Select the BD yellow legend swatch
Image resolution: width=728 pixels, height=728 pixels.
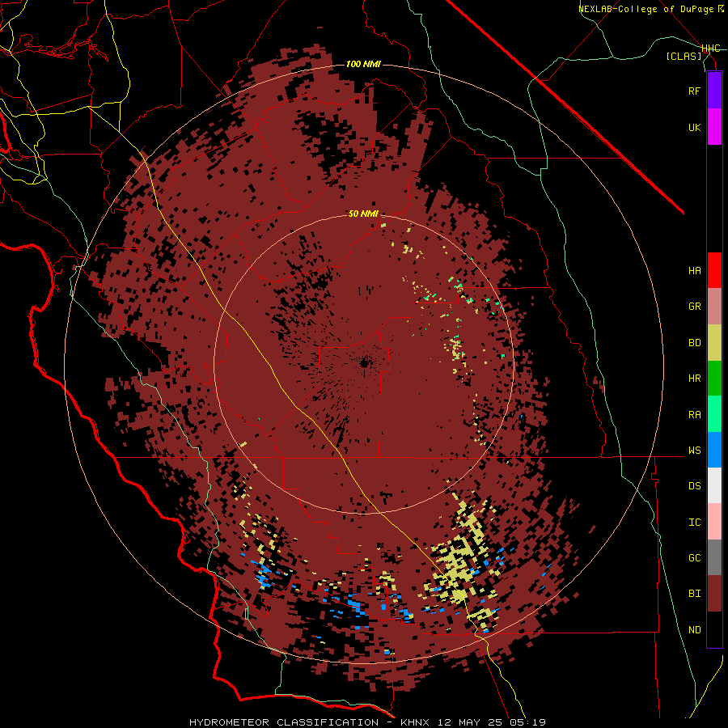point(714,343)
